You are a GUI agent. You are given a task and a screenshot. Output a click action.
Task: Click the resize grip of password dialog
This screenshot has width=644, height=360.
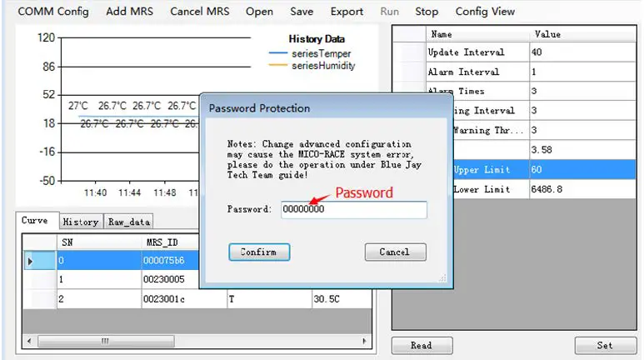(442, 278)
